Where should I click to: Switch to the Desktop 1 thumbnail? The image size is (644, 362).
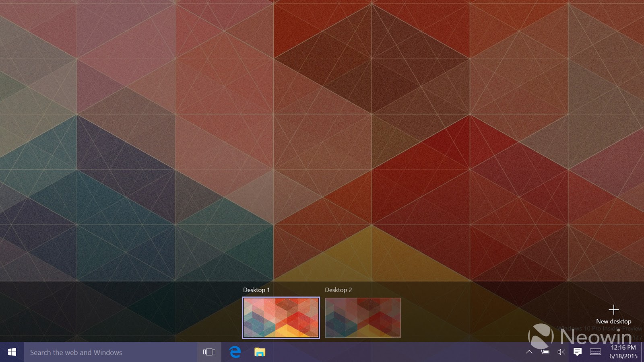coord(281,318)
